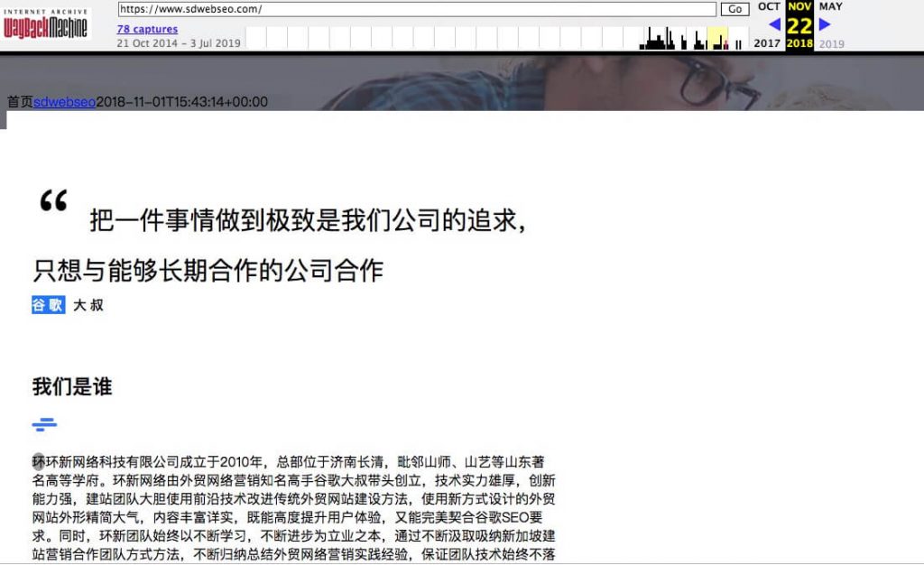Click the NOV month label
The width and height of the screenshot is (924, 565).
click(799, 6)
